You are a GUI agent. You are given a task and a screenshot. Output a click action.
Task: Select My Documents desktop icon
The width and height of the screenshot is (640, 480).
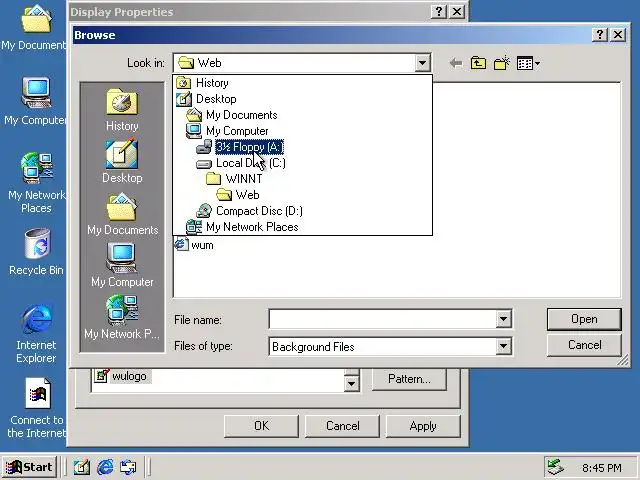(35, 28)
